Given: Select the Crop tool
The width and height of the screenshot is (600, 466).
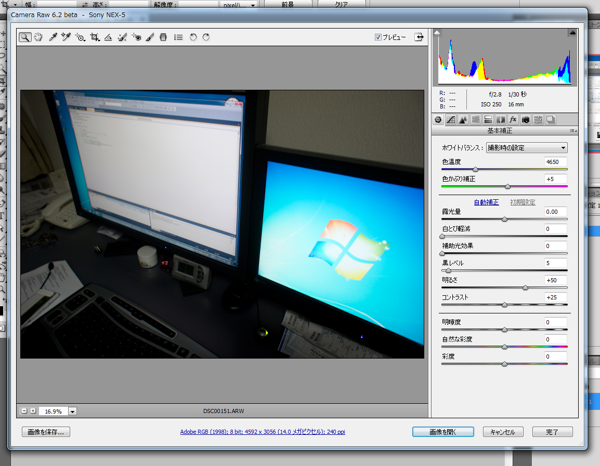Looking at the screenshot, I should (95, 37).
